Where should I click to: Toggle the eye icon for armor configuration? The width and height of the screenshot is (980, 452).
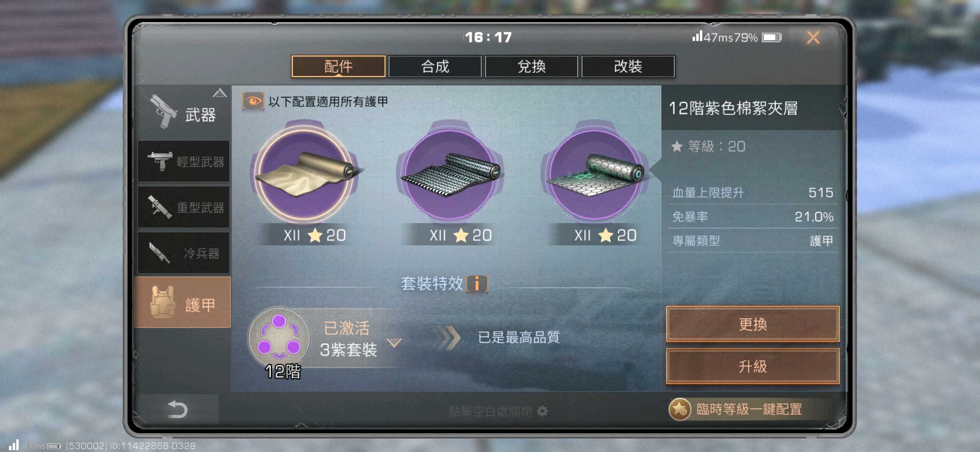pyautogui.click(x=253, y=101)
